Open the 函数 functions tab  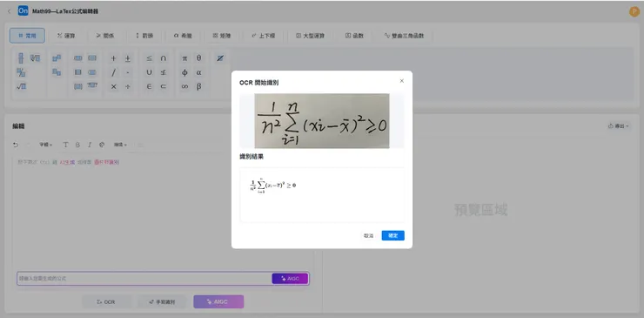click(354, 36)
